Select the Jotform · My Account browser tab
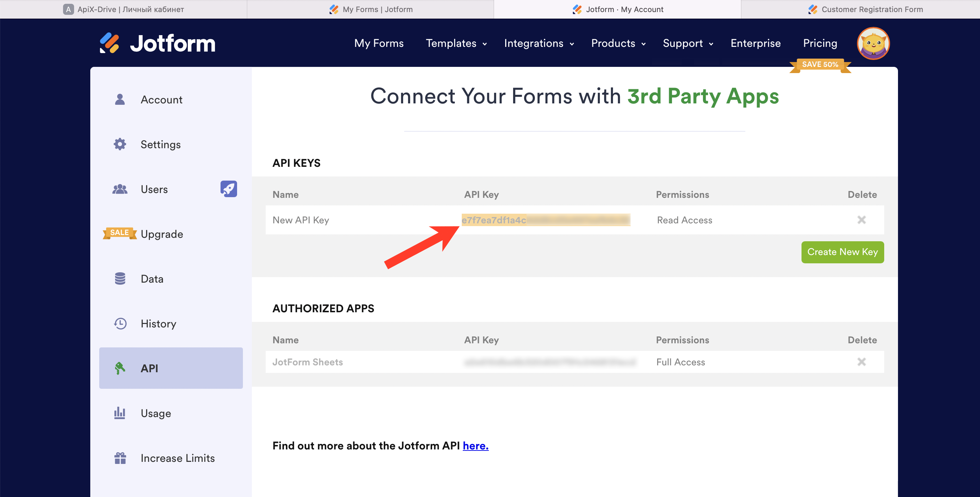 617,9
